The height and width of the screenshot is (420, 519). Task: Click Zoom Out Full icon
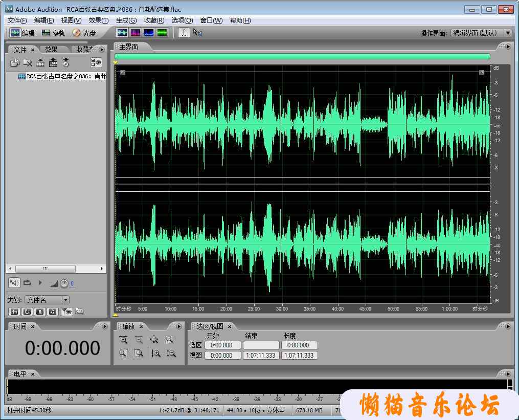pyautogui.click(x=154, y=340)
